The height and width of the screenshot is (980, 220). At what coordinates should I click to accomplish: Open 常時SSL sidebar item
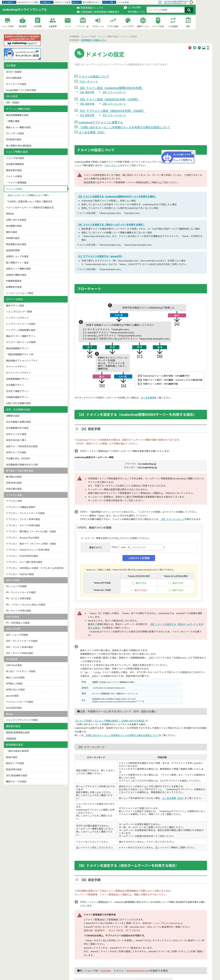36,214
